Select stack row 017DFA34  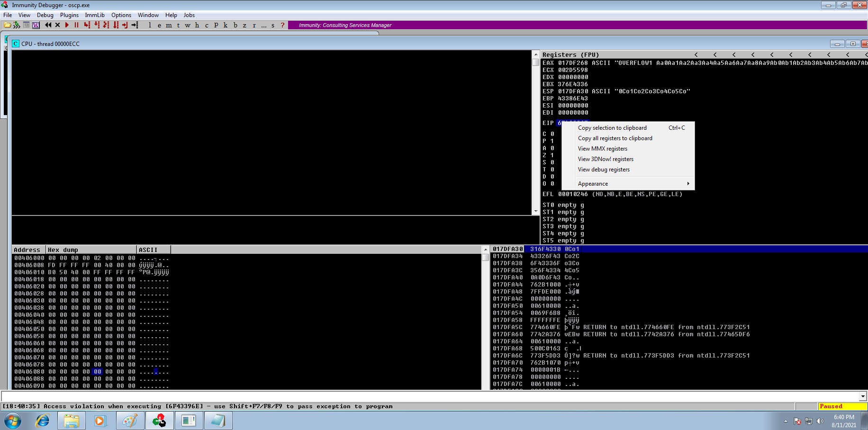pyautogui.click(x=680, y=256)
